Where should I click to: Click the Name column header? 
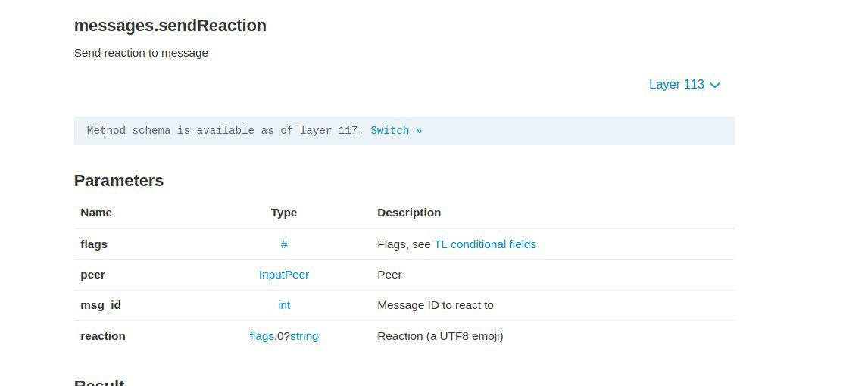96,213
